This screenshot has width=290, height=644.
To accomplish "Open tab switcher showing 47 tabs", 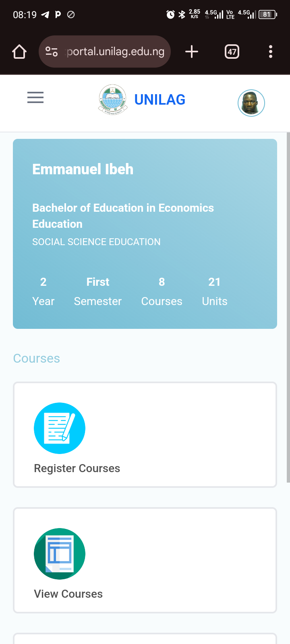I will 232,52.
